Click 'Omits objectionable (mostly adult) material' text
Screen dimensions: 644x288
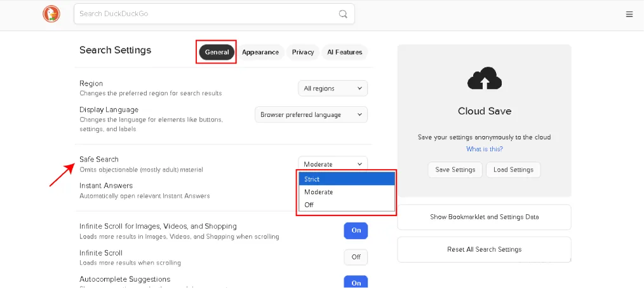pyautogui.click(x=141, y=170)
